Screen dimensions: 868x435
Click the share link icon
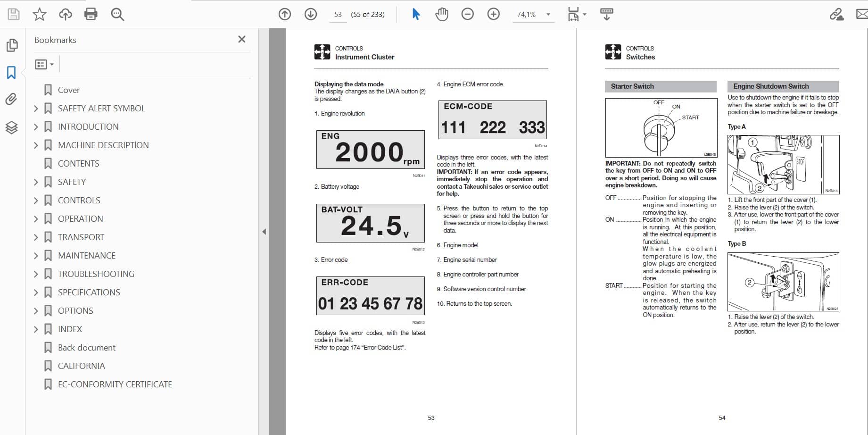pyautogui.click(x=836, y=14)
